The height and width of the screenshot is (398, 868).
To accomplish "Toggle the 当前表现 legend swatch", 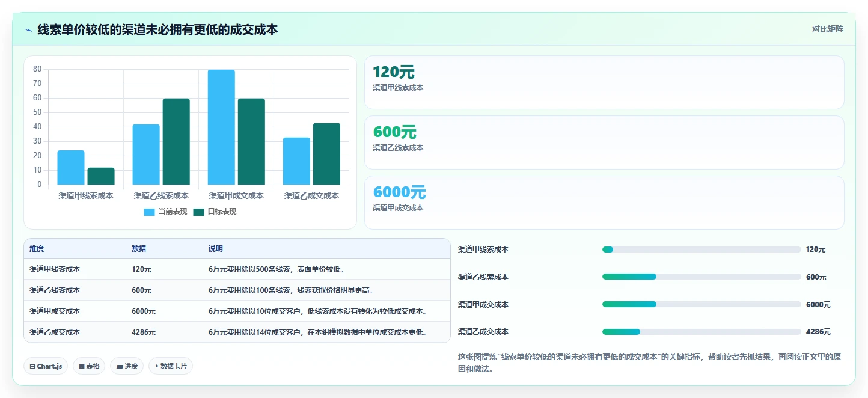I will (149, 212).
